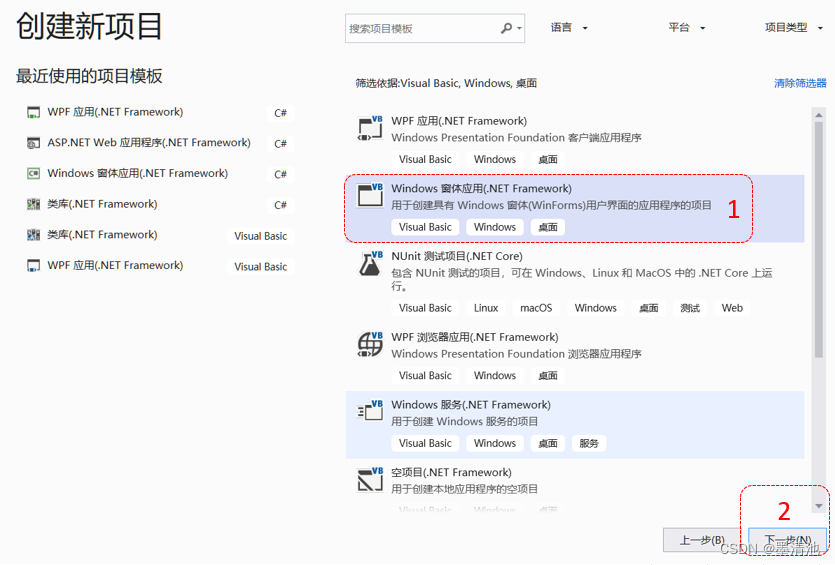The image size is (835, 565).
Task: Click 清除筛选器 link
Action: 800,83
